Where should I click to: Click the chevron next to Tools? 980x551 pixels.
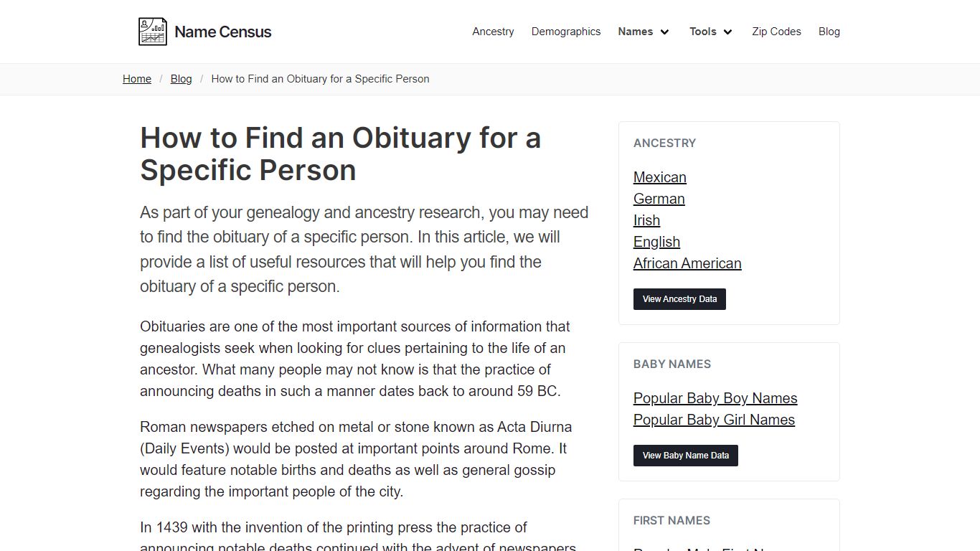(x=727, y=32)
